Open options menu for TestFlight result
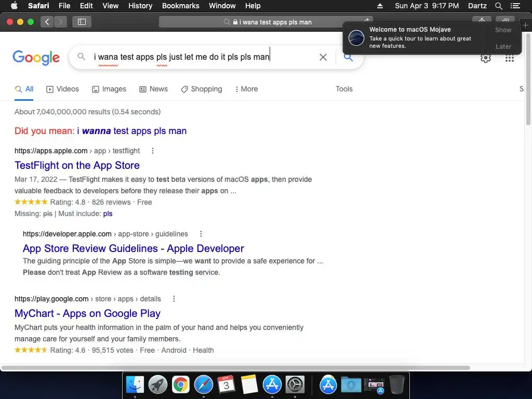Image resolution: width=532 pixels, height=399 pixels. [153, 151]
